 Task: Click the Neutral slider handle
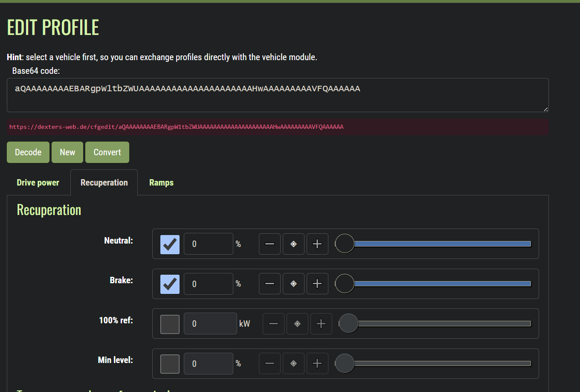[345, 244]
